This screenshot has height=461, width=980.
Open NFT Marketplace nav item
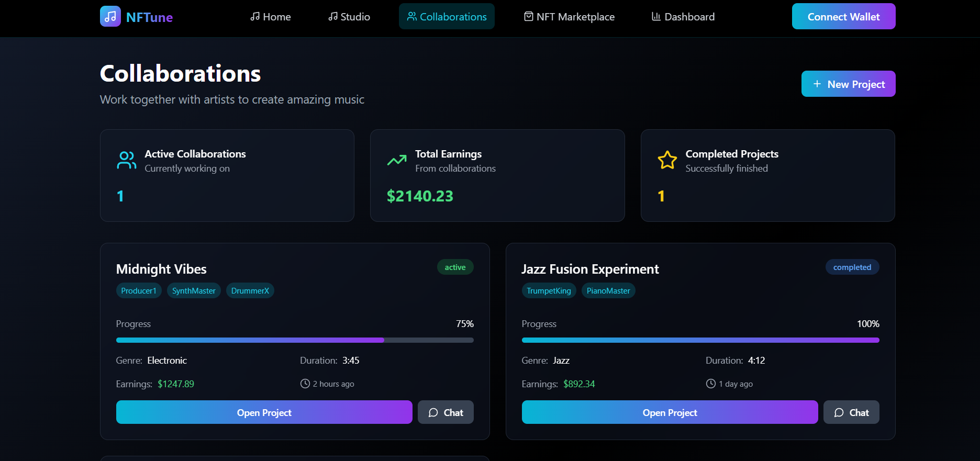[x=570, y=17]
